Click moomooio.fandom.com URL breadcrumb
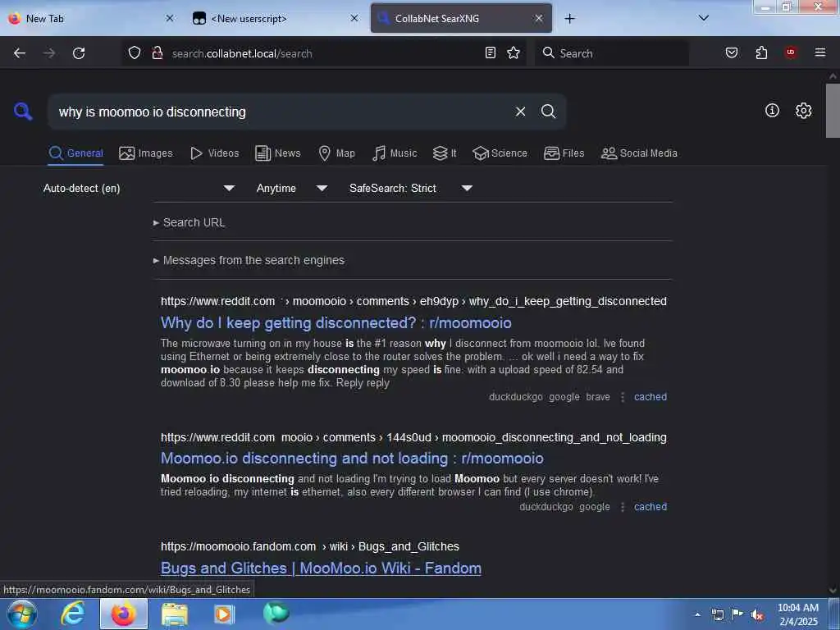 click(x=309, y=546)
